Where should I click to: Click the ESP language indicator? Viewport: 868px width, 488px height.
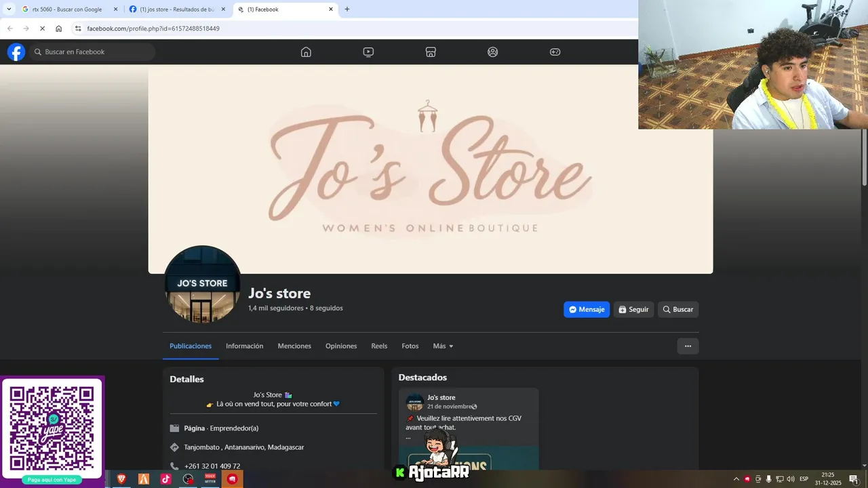[x=804, y=479]
